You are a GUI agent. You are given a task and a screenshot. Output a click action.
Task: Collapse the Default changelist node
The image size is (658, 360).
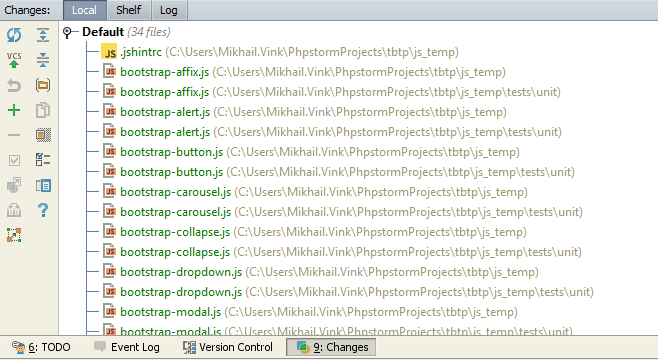tap(67, 32)
